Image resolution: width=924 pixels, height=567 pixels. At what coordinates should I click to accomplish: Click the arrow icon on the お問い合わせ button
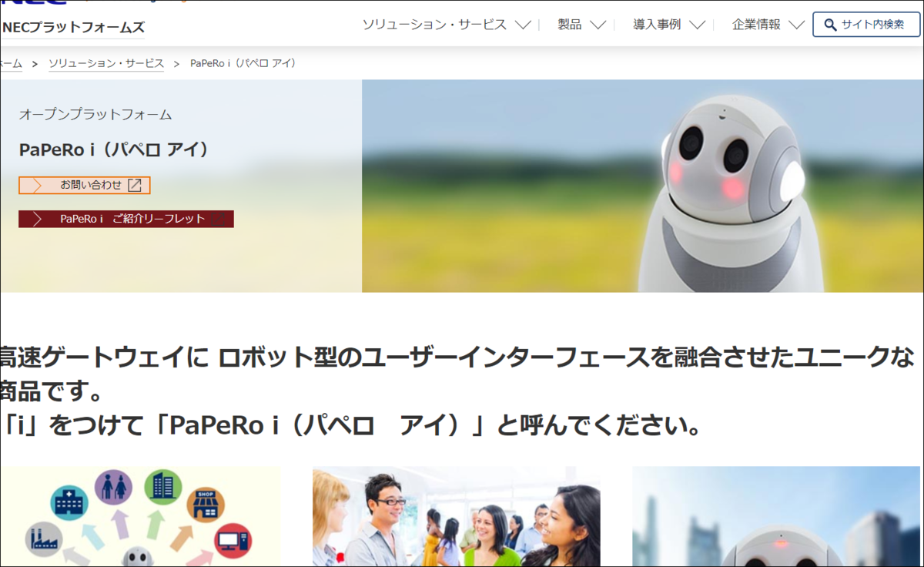(37, 185)
